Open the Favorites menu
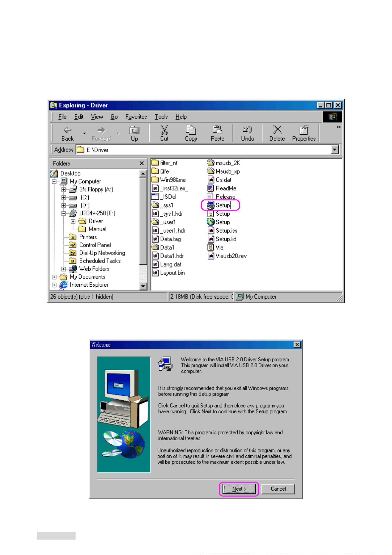This screenshot has height=555, width=392. point(136,117)
